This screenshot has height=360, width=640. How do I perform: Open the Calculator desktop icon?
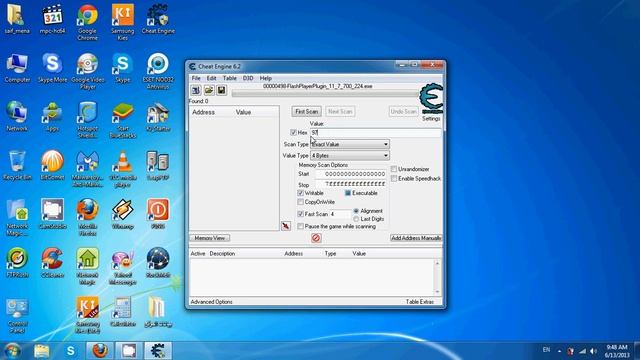click(122, 311)
